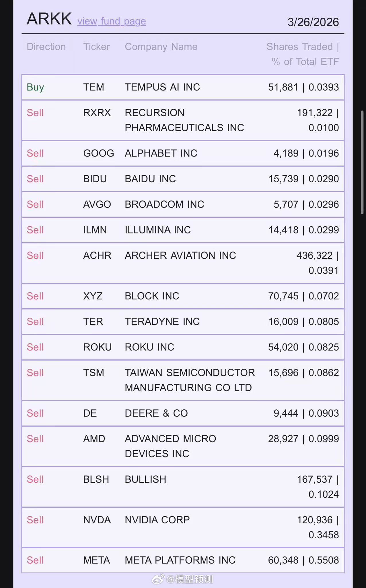Click the Company Name column header
This screenshot has width=366, height=588.
pyautogui.click(x=161, y=47)
